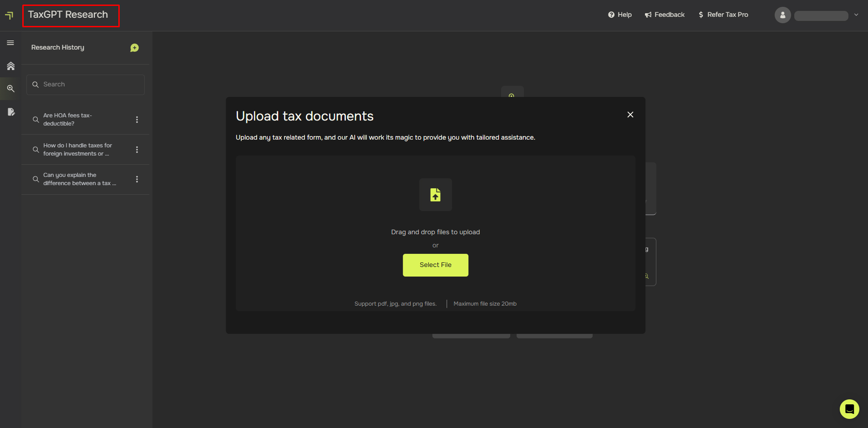This screenshot has width=868, height=428.
Task: Open the Research magnifier sidebar icon
Action: tap(10, 89)
